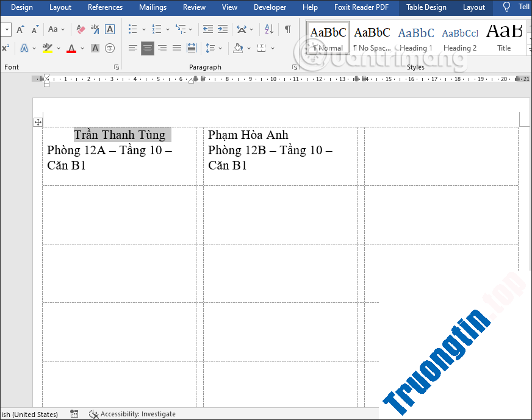
Task: Open the red Font Color dropdown arrow
Action: click(x=82, y=49)
